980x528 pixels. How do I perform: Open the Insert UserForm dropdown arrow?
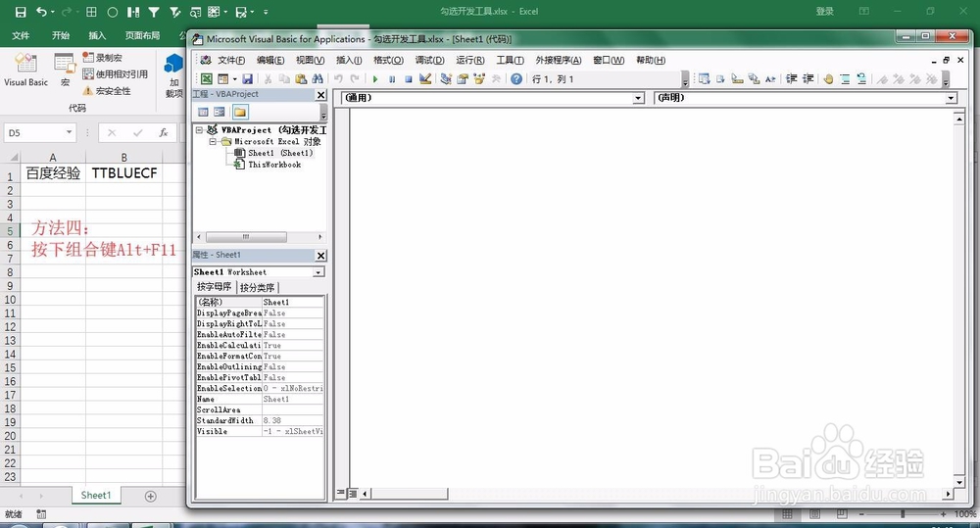point(234,78)
